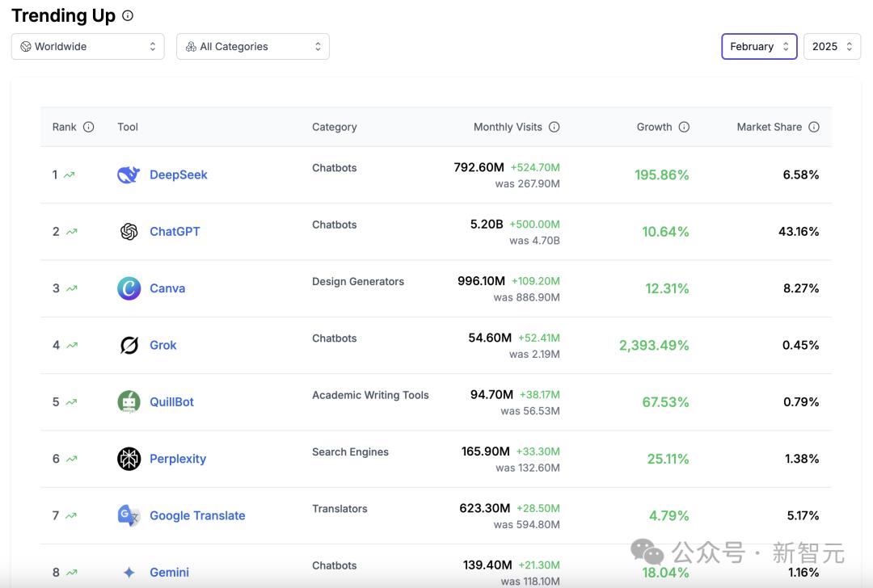
Task: Open the QuillBot tool link
Action: 171,401
